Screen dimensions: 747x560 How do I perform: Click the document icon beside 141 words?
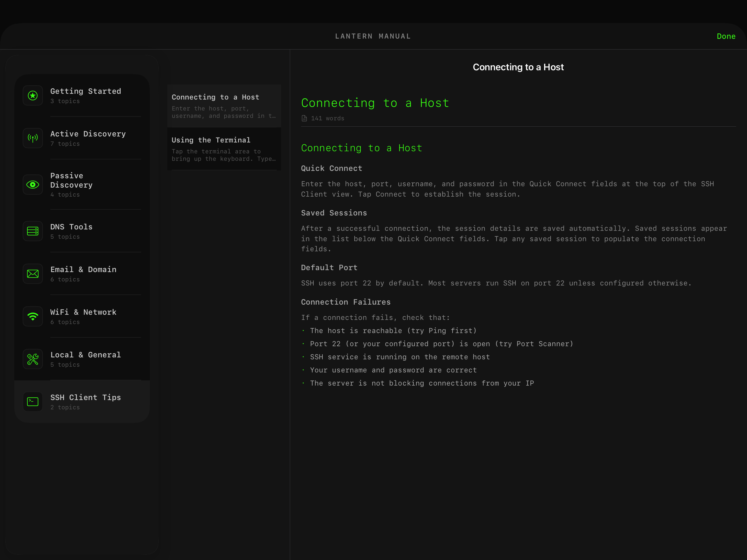[x=304, y=118]
